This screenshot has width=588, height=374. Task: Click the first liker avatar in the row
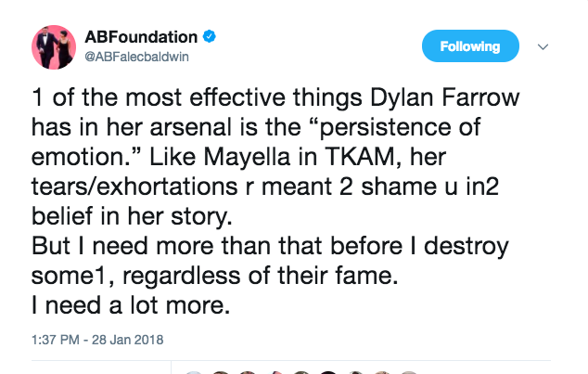point(194,373)
